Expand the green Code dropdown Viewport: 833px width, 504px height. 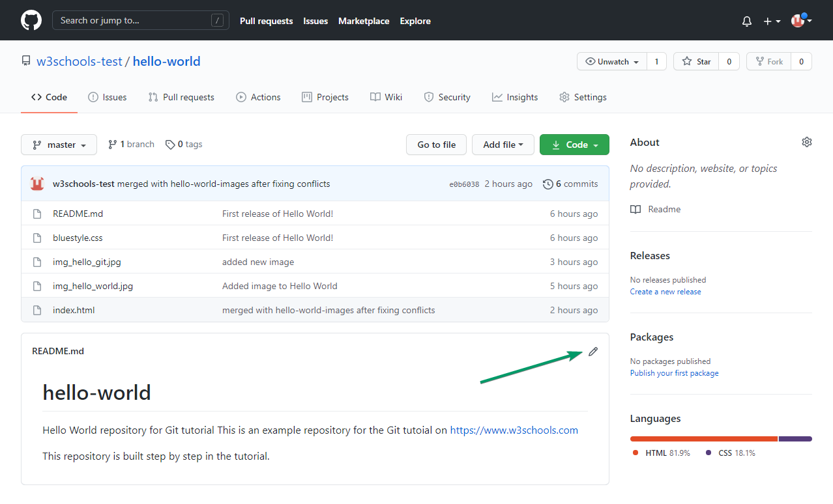[x=574, y=145]
